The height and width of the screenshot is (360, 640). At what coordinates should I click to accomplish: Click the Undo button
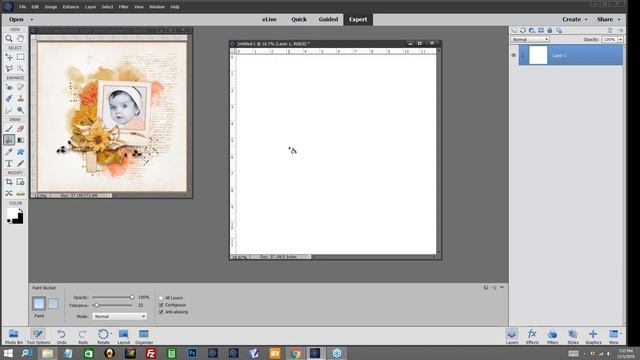[x=61, y=336]
